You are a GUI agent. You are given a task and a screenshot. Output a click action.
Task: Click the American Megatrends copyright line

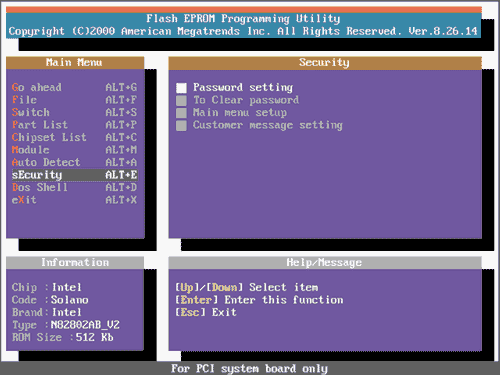click(x=243, y=31)
